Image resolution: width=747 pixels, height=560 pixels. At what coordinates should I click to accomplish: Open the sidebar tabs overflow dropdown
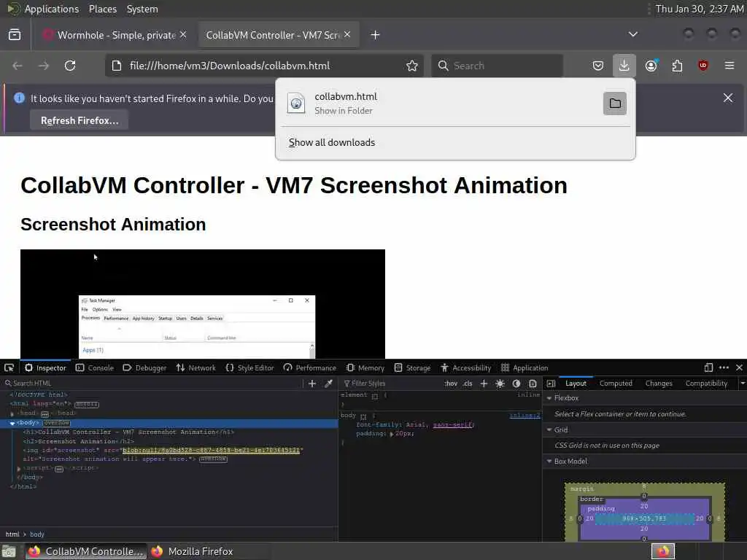pos(742,384)
